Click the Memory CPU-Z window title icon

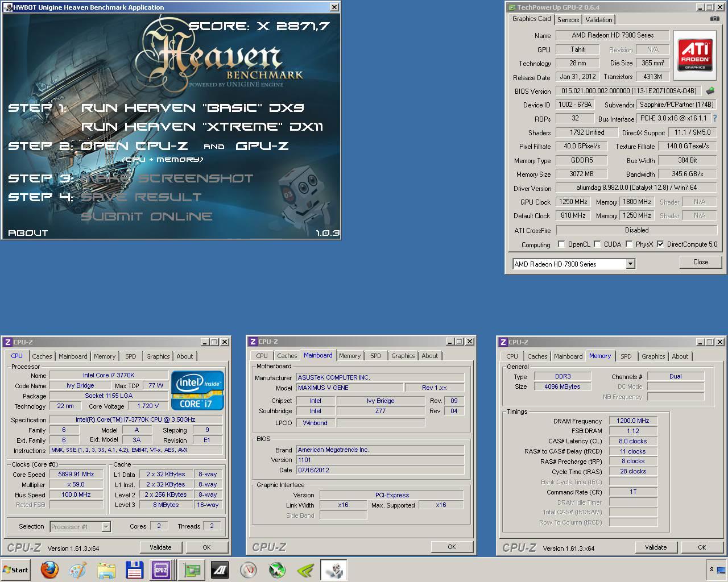point(503,342)
